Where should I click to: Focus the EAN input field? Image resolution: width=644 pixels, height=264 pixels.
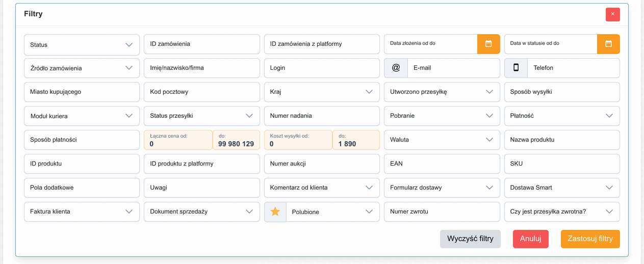pyautogui.click(x=442, y=164)
